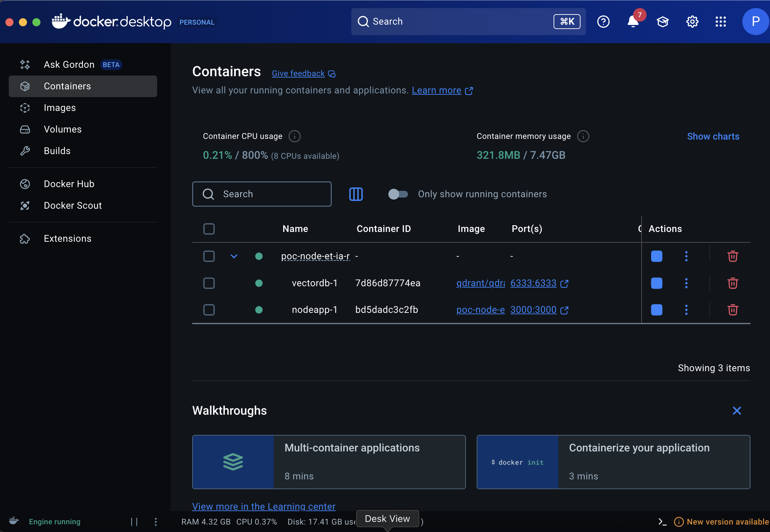Tick the select-all header checkbox
Viewport: 770px width, 532px height.
click(209, 229)
